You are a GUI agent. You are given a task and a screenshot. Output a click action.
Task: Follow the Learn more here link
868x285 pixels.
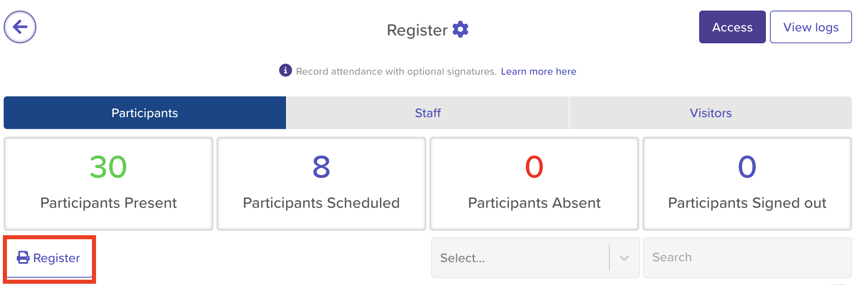coord(538,71)
